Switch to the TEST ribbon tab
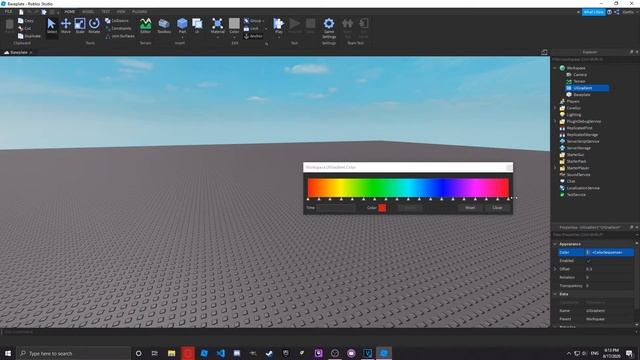 (x=106, y=12)
